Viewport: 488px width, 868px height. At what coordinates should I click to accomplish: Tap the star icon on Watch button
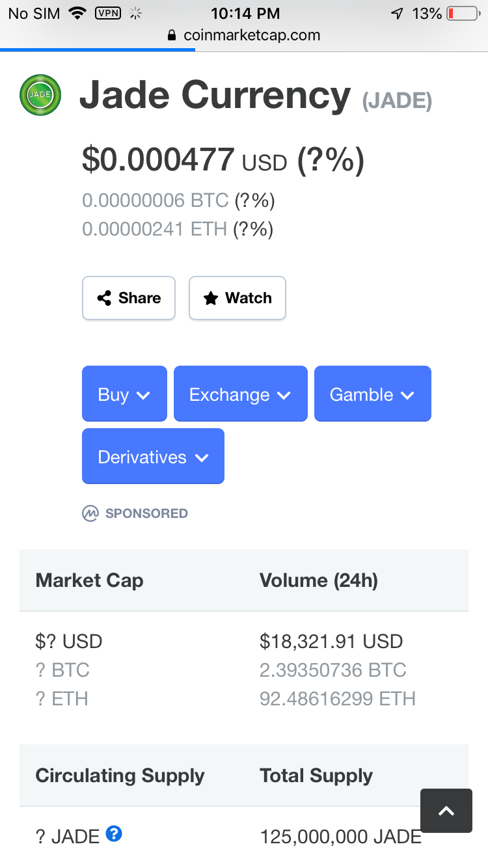(x=210, y=298)
